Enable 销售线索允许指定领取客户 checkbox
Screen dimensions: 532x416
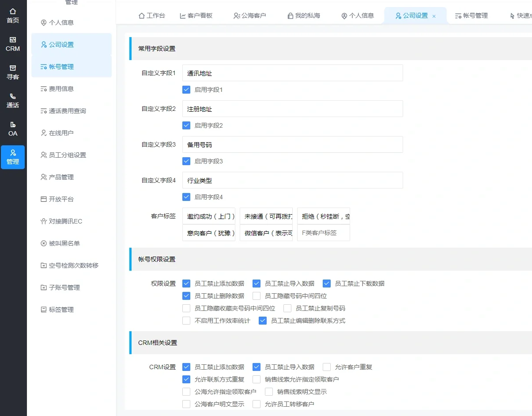click(x=257, y=379)
